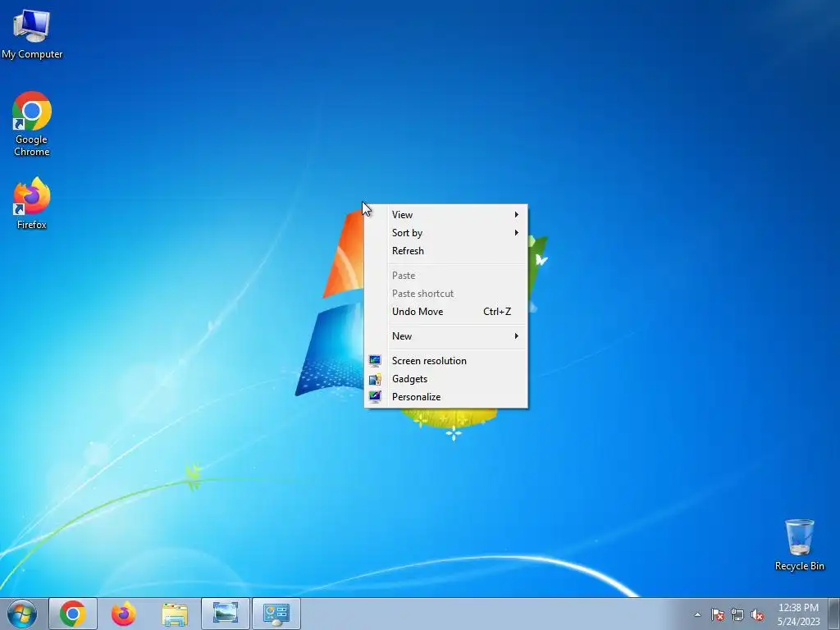Expand the Sort by submenu

coord(445,233)
